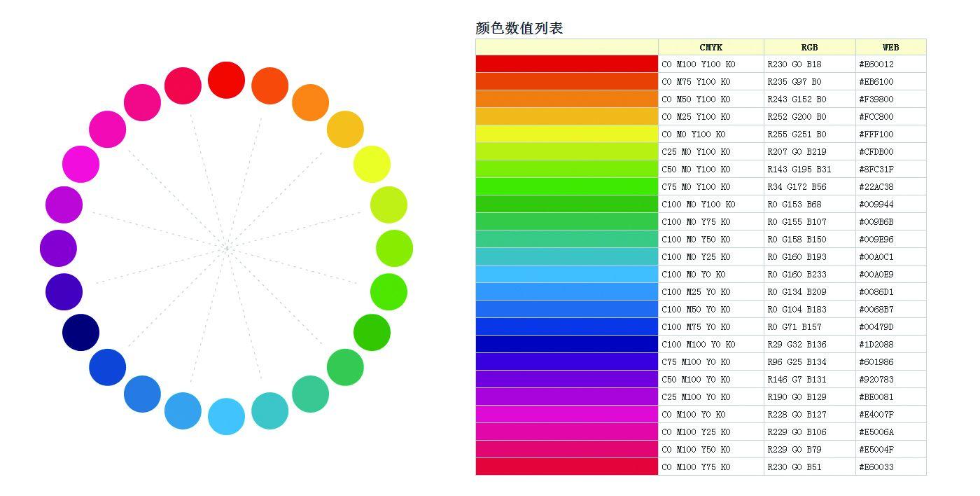The width and height of the screenshot is (980, 496).
Task: Click the CMYK column header
Action: pyautogui.click(x=710, y=47)
